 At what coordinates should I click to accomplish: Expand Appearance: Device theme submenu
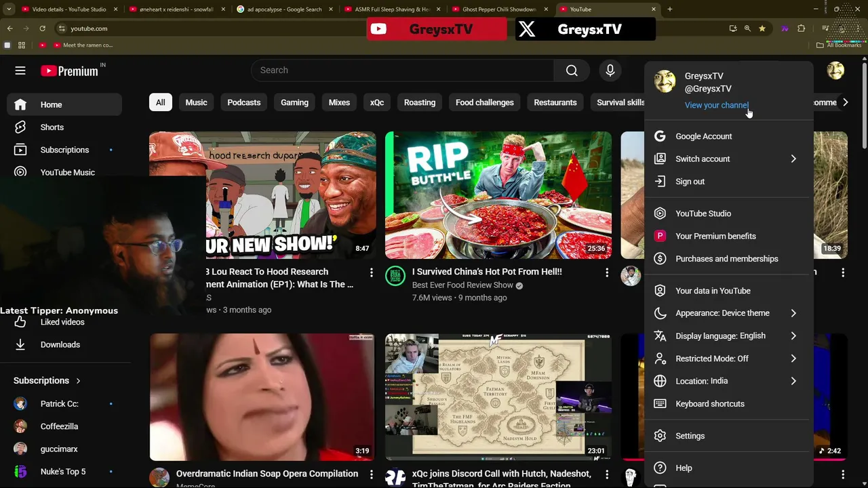coord(728,313)
